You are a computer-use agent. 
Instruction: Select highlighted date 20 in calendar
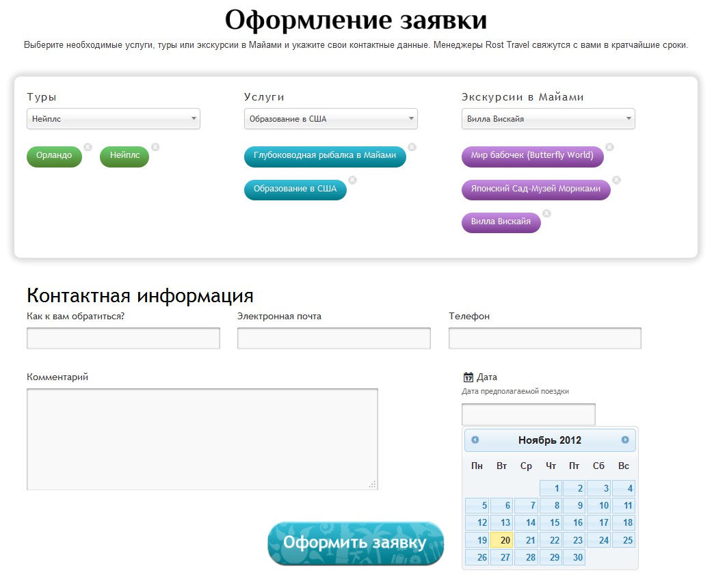pos(502,540)
